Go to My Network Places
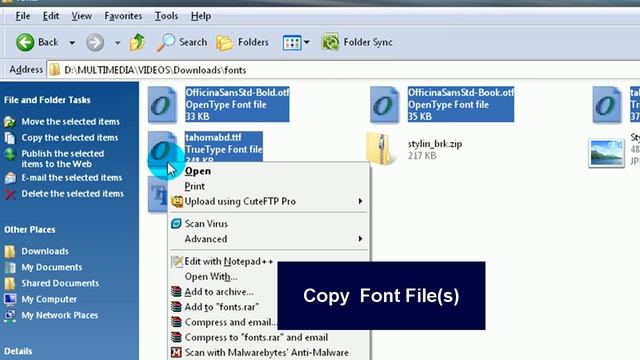The height and width of the screenshot is (360, 640). [60, 315]
